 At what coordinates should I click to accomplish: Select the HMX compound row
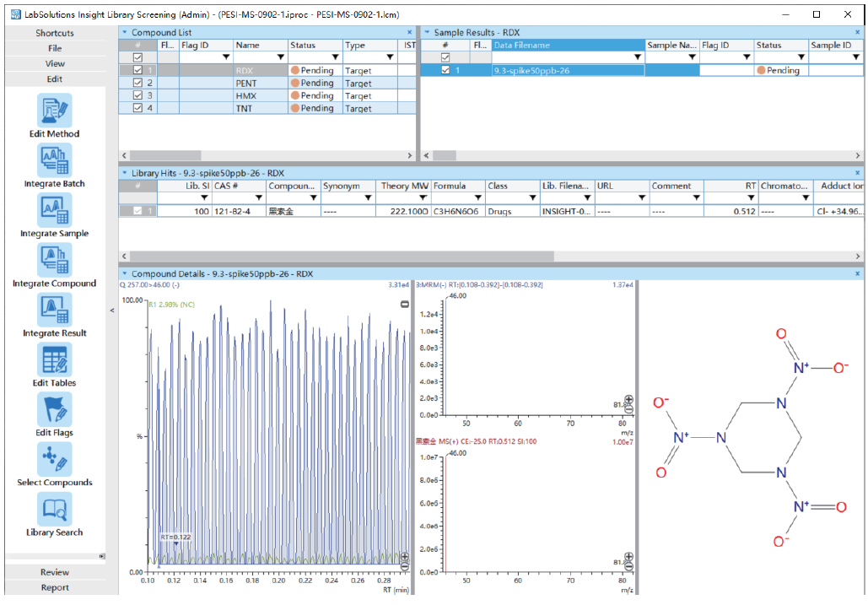point(246,96)
